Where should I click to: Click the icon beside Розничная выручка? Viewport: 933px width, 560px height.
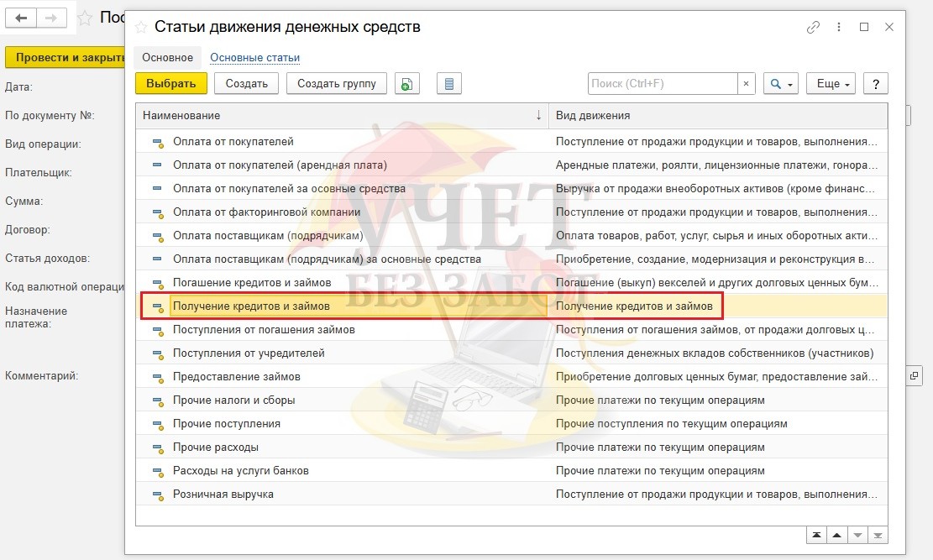(158, 495)
